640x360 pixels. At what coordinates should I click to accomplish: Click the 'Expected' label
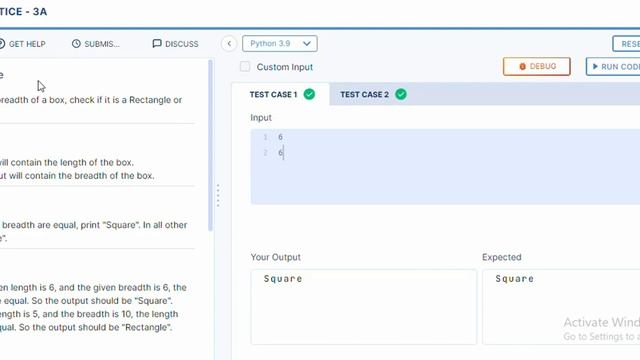(x=502, y=257)
